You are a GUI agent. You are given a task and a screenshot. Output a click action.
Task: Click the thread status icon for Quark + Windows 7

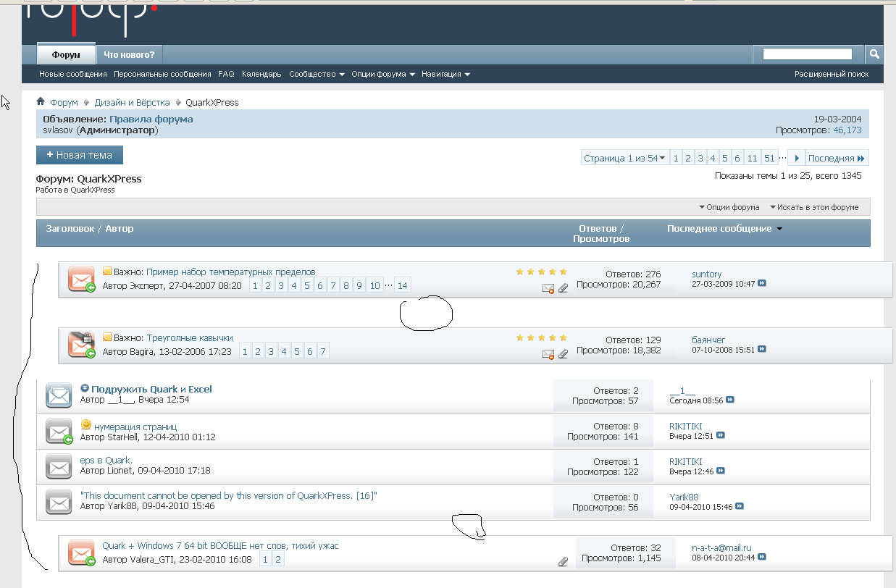click(81, 553)
